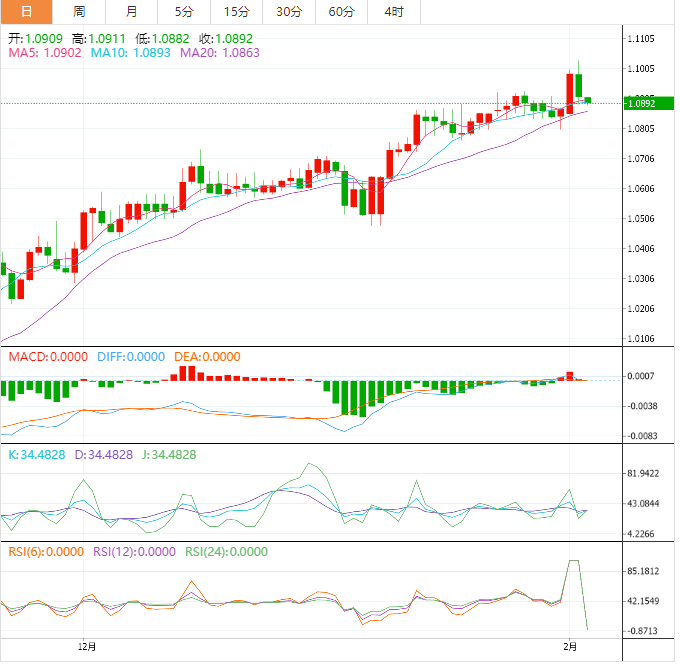Click the 12月 date marker on axis

coord(87,647)
